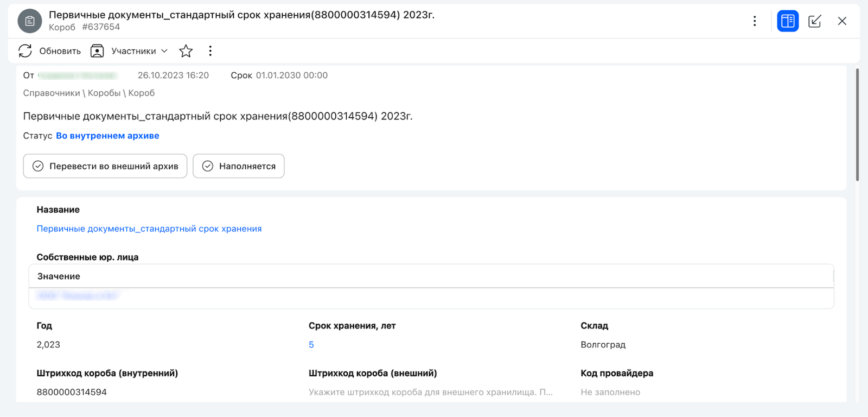Click check icon in Перевести во внешний архив
Image resolution: width=868 pixels, height=417 pixels.
[38, 166]
